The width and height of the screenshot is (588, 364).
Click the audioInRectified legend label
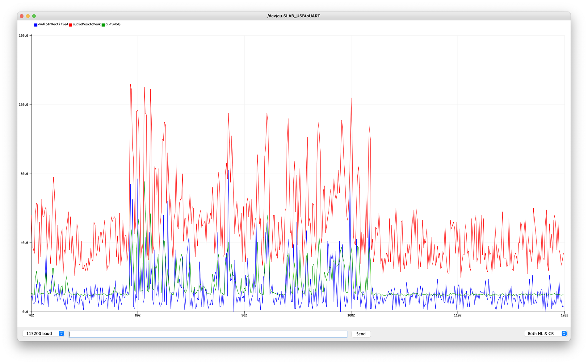tap(53, 24)
